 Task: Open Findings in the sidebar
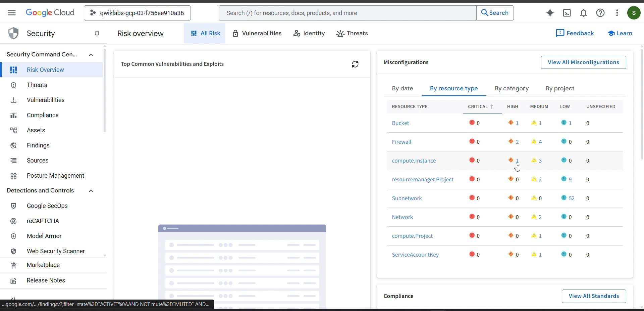point(51,145)
